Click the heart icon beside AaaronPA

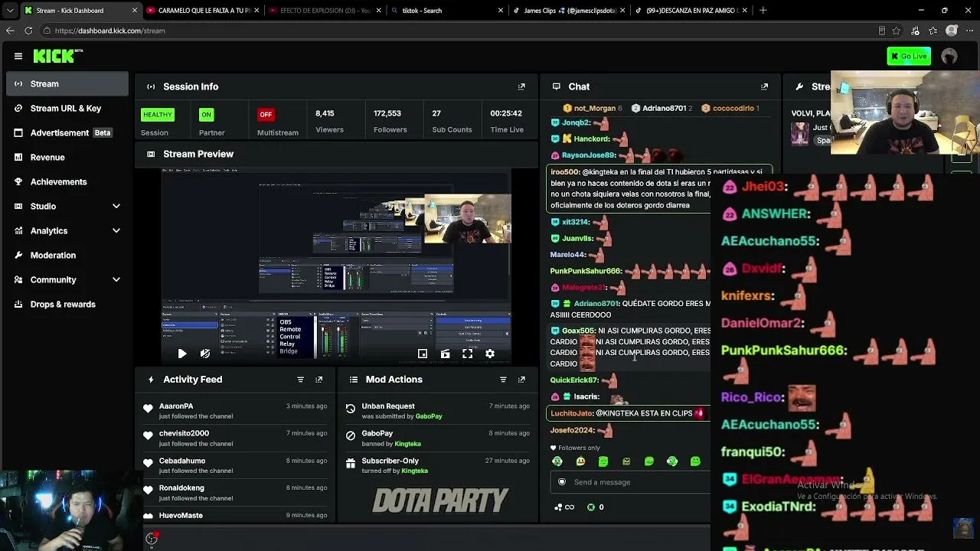pyautogui.click(x=148, y=409)
